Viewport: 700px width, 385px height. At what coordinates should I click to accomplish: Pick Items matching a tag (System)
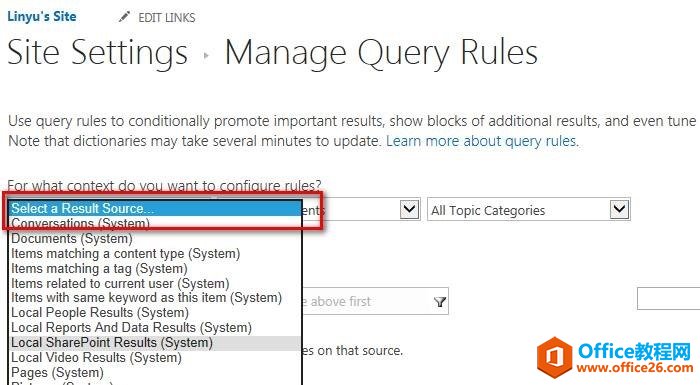tap(155, 268)
